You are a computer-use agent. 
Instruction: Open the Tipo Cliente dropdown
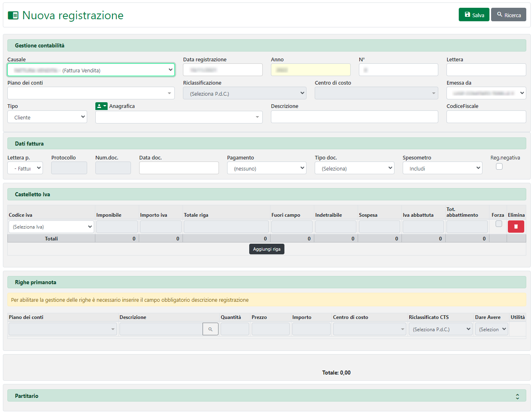(47, 117)
